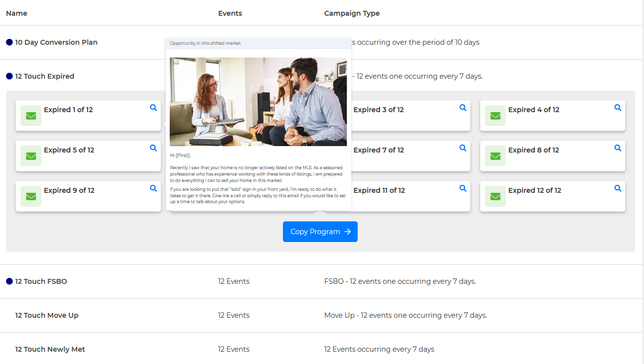Image resolution: width=644 pixels, height=364 pixels.
Task: Click the Campaign Type column header
Action: pos(352,13)
